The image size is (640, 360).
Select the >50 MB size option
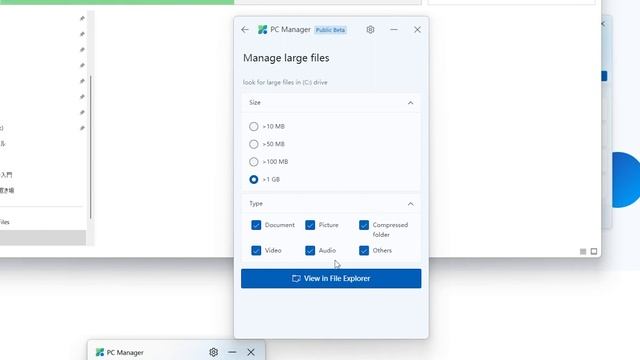253,144
